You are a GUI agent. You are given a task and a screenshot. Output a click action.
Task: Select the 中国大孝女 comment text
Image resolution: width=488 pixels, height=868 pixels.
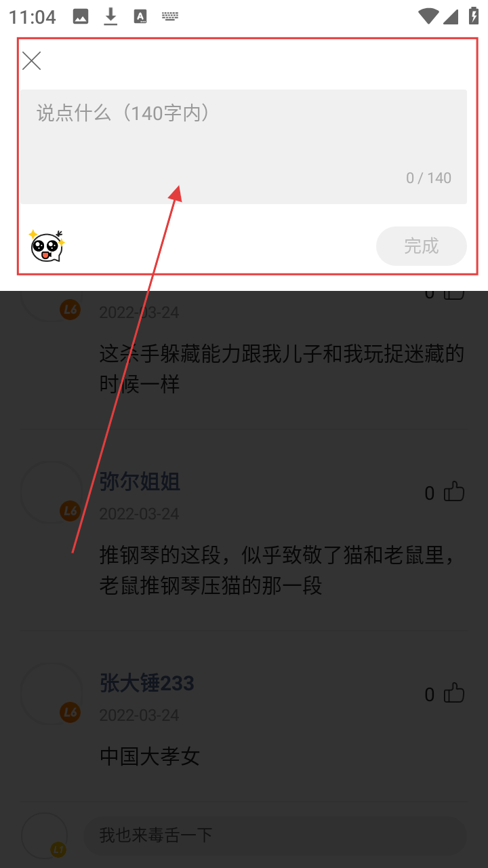150,757
